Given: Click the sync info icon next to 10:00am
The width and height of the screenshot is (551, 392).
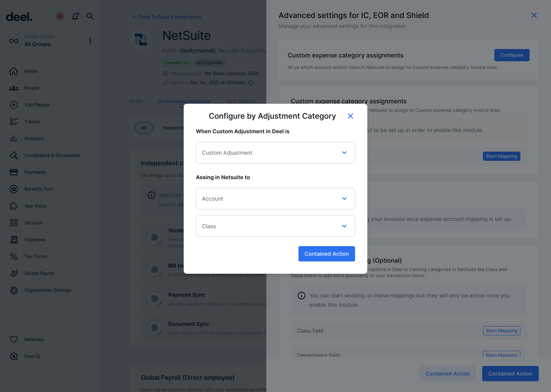Looking at the screenshot, I should coord(251,83).
